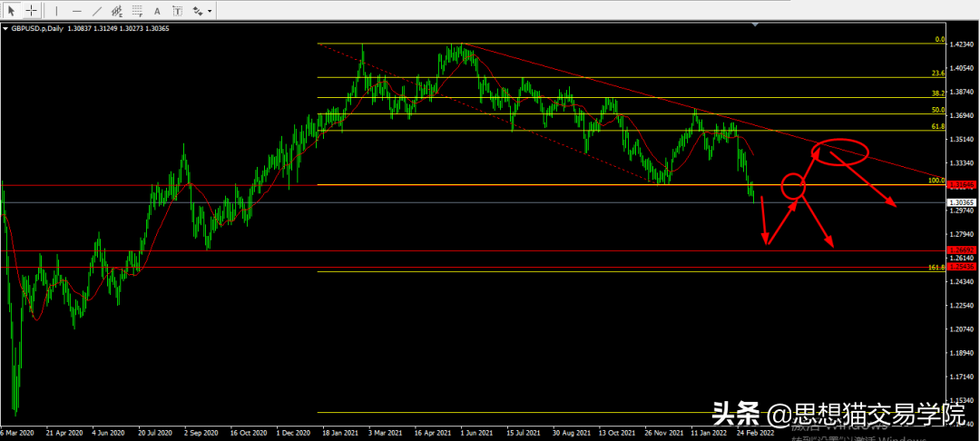Click the 1.36940 value on price scale

point(963,115)
